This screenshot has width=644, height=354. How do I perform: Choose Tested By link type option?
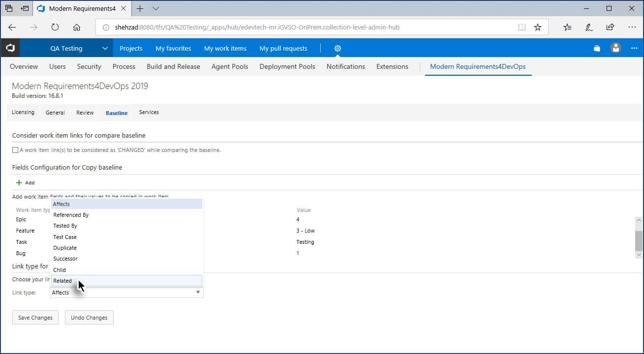[x=126, y=226]
